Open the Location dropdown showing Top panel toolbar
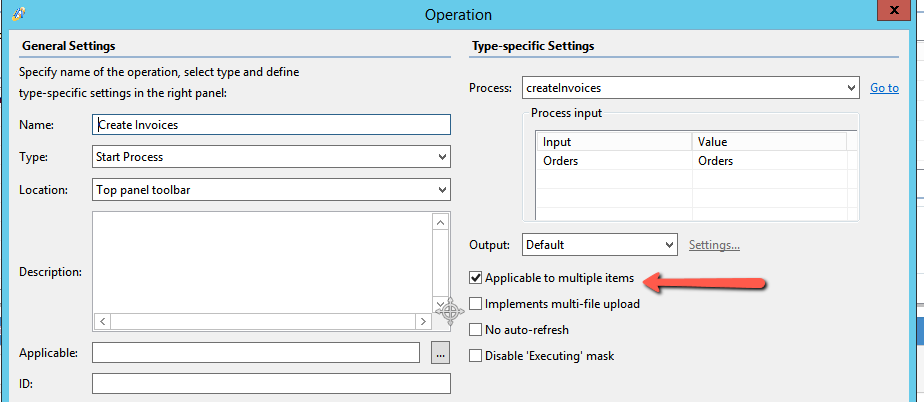Screen dimensions: 924x402 tap(271, 190)
